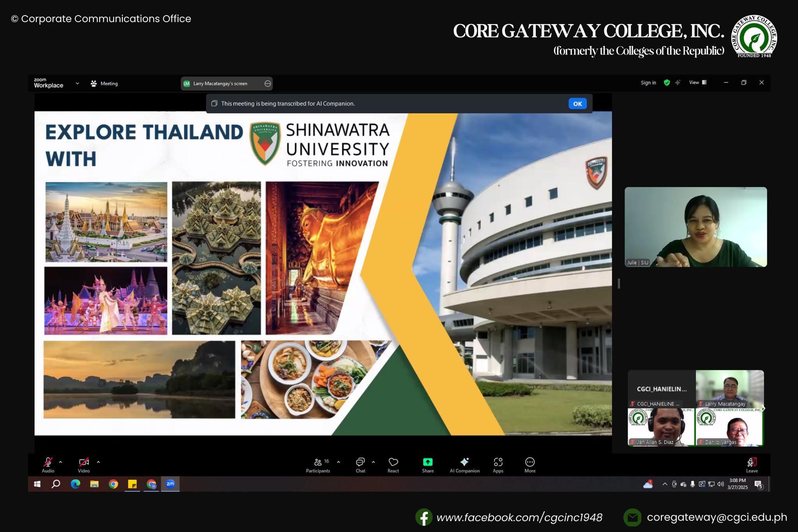
Task: Open the Participants panel
Action: [318, 464]
